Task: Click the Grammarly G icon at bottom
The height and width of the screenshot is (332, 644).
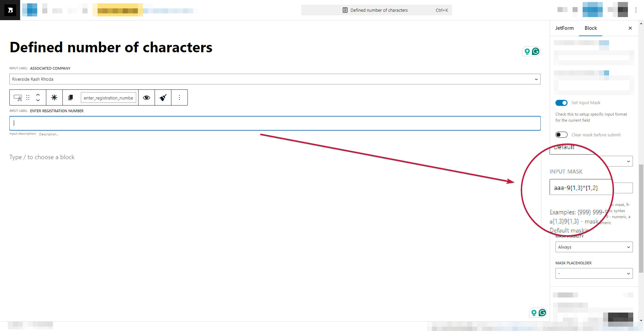Action: coord(542,313)
